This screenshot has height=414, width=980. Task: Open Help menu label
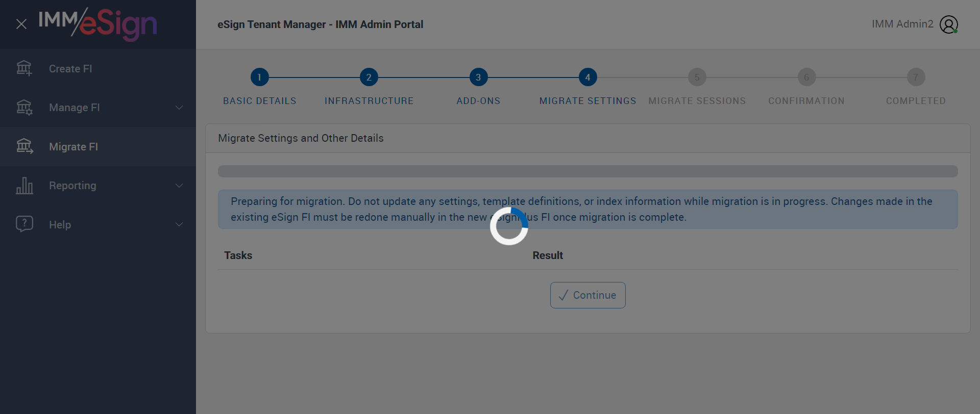tap(60, 225)
